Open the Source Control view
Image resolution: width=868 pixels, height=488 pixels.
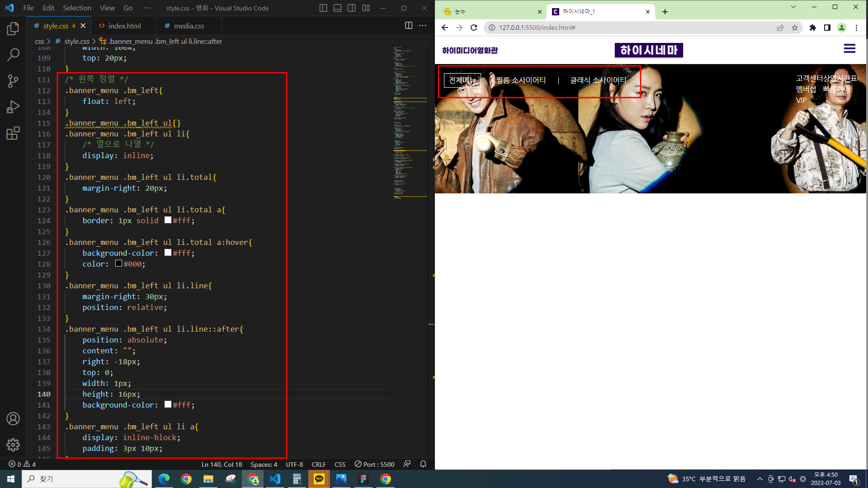click(13, 81)
